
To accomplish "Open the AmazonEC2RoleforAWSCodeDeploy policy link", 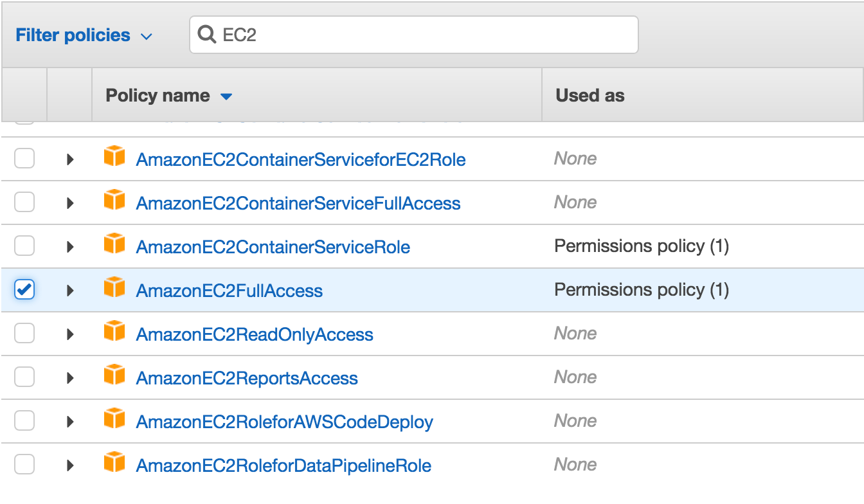I will (285, 422).
